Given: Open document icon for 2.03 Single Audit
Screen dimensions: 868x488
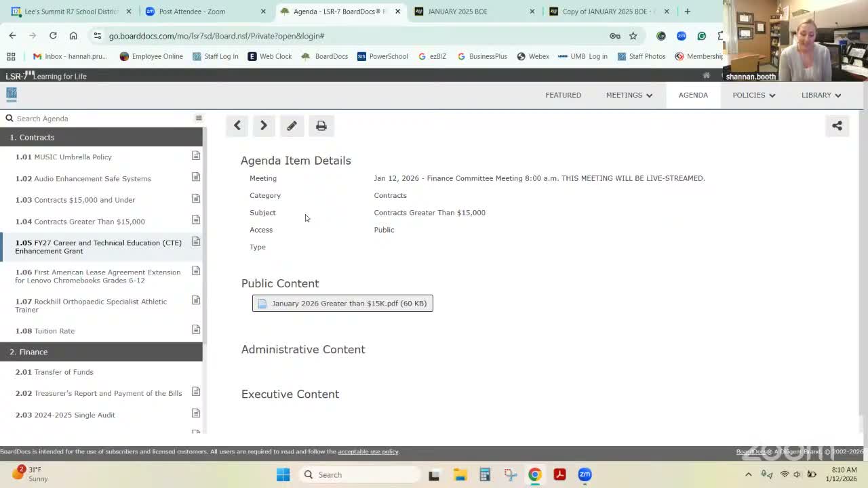Looking at the screenshot, I should click(196, 413).
